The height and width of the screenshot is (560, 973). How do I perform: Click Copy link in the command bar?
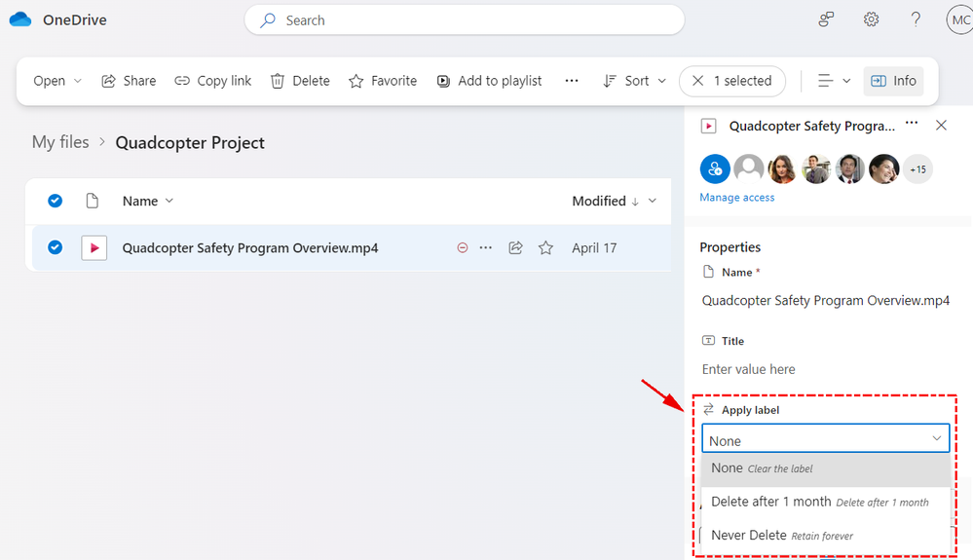pos(213,81)
